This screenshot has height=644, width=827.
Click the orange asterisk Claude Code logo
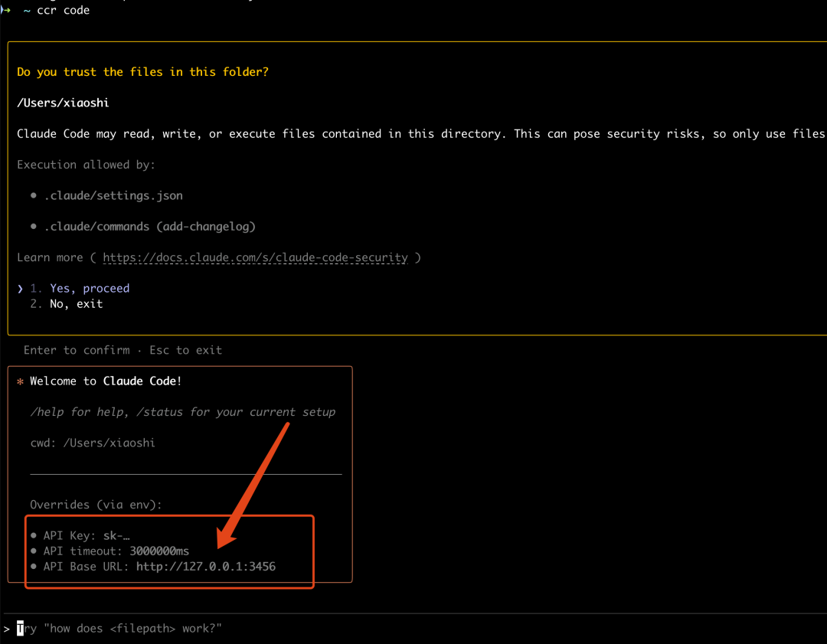coord(20,382)
